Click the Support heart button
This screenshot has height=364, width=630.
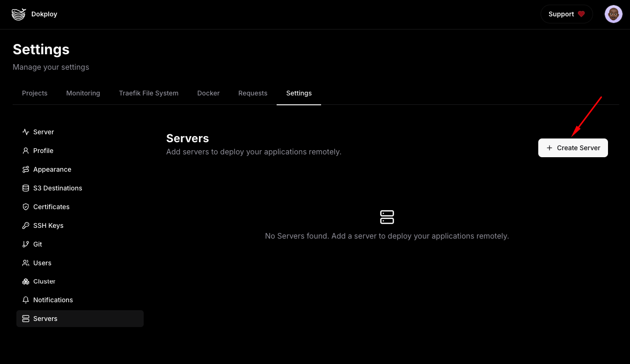tap(566, 14)
